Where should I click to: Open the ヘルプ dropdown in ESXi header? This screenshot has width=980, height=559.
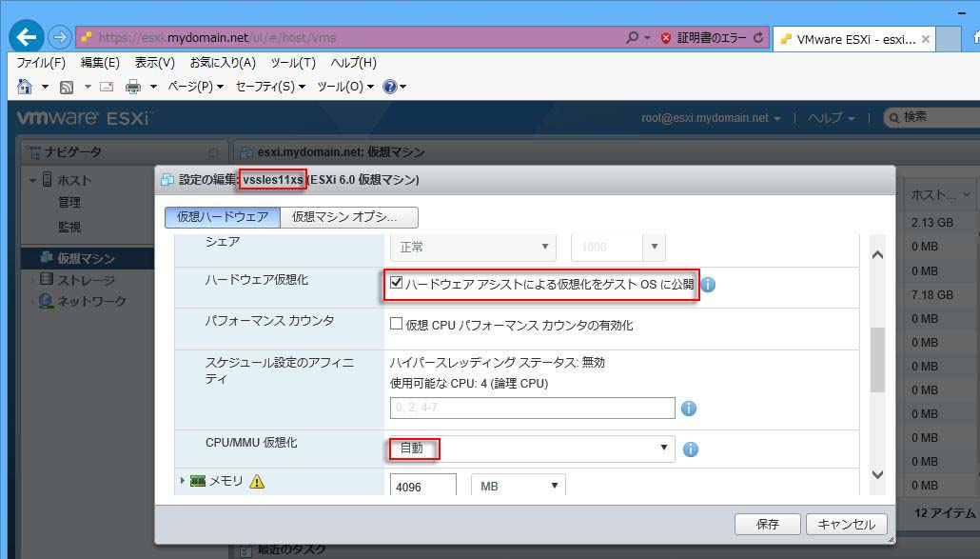tap(832, 117)
